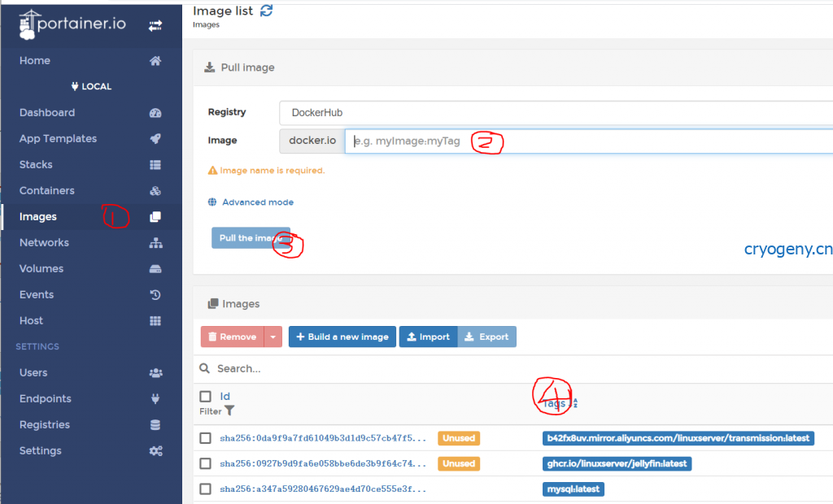
Task: Open the sha256:0da9f9a7fd61049b image link
Action: point(323,438)
